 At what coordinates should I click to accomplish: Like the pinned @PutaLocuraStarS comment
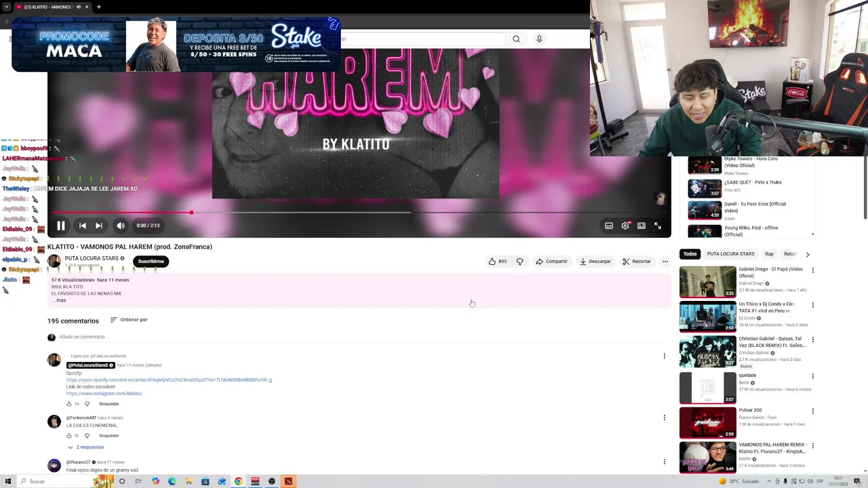coord(68,404)
